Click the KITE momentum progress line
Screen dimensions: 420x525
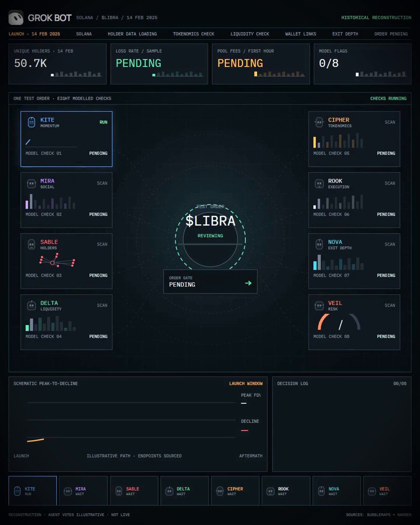[28, 142]
